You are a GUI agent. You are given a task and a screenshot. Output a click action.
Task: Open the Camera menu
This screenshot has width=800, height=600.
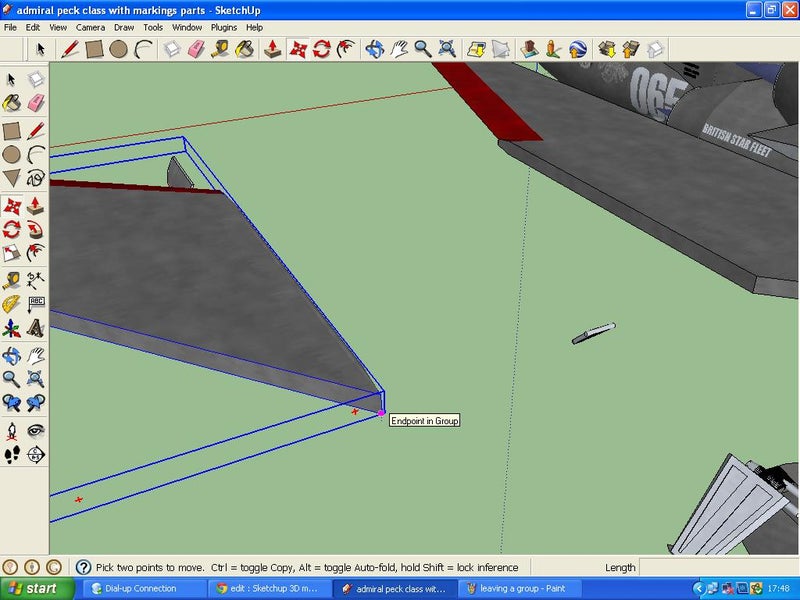[x=89, y=28]
